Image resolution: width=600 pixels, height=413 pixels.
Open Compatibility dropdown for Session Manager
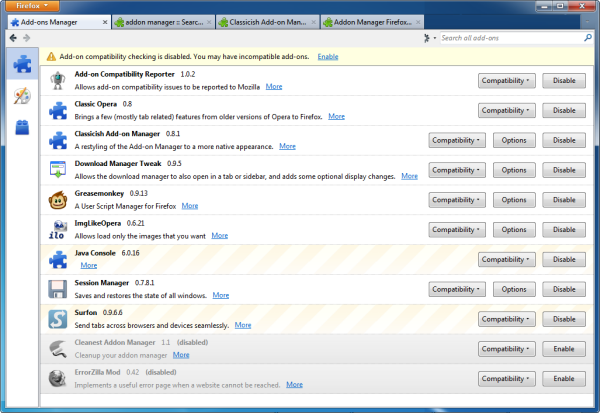pyautogui.click(x=457, y=289)
